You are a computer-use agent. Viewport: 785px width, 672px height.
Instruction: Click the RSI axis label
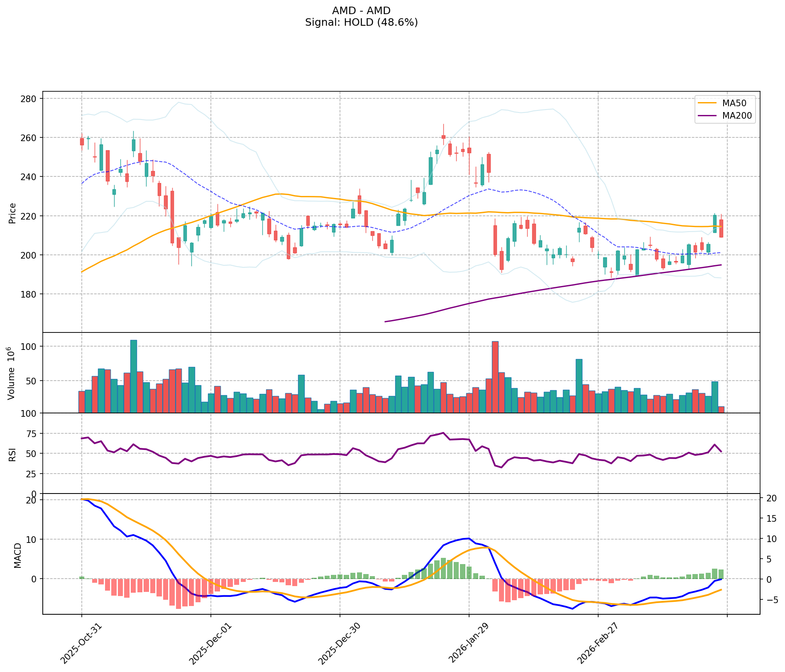[12, 455]
